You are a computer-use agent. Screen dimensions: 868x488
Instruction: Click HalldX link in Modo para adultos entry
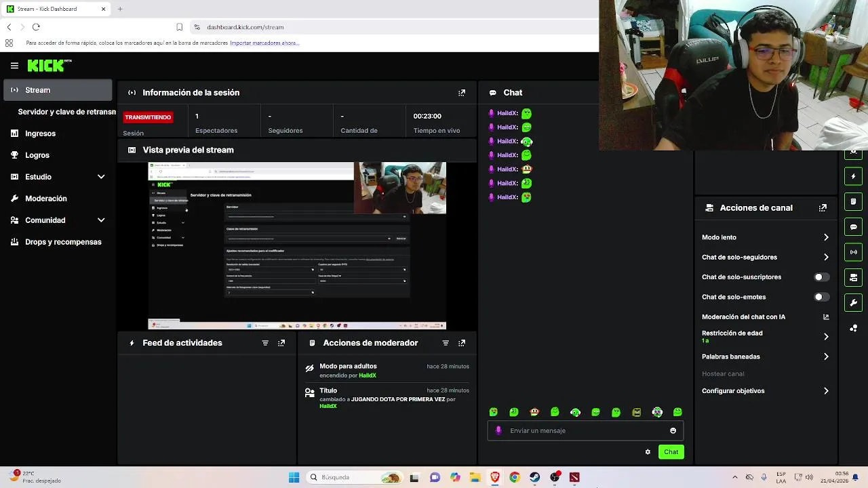tap(367, 375)
